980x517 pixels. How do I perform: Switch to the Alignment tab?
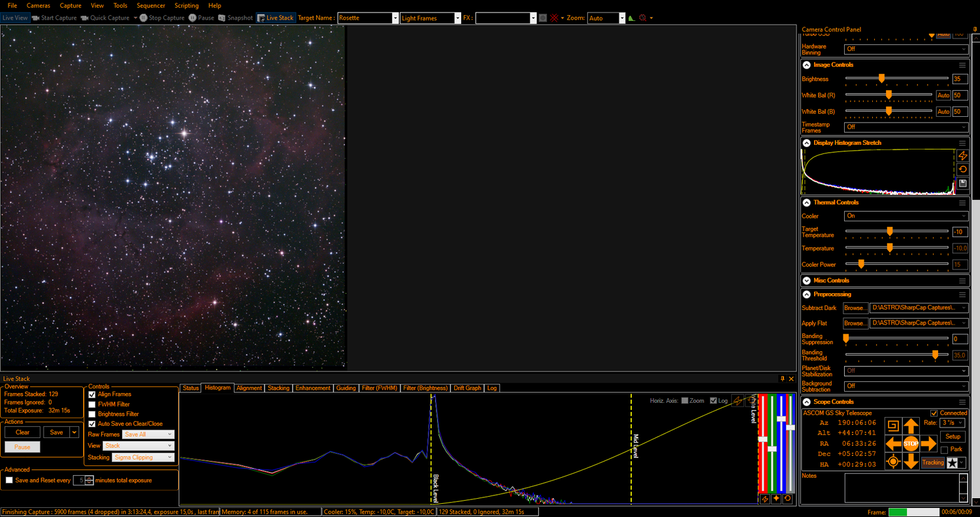click(249, 388)
